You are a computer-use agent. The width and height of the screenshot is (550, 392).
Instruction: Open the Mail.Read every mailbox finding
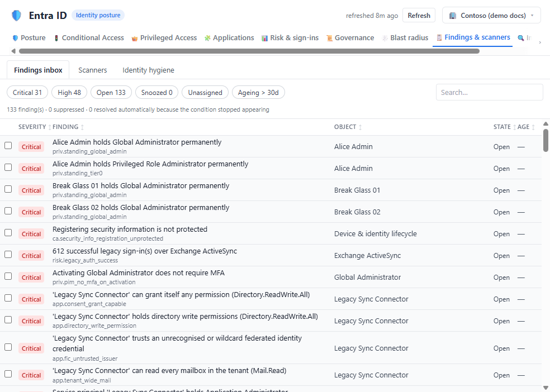tap(169, 371)
